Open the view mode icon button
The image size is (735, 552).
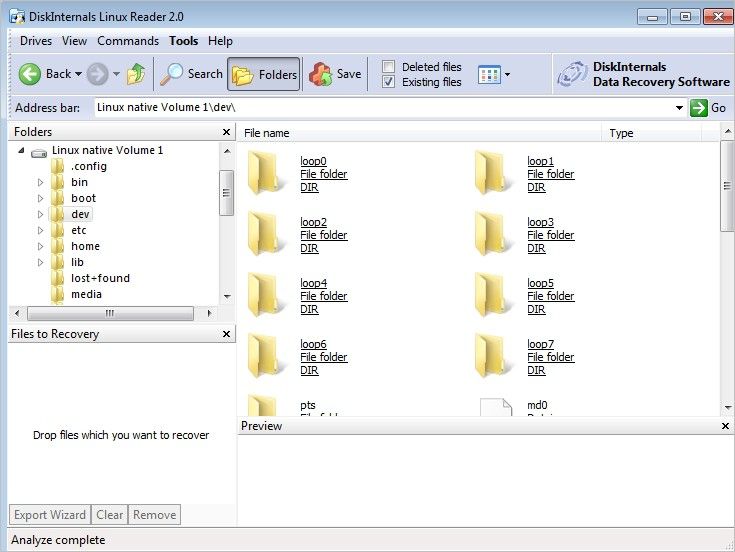(489, 75)
